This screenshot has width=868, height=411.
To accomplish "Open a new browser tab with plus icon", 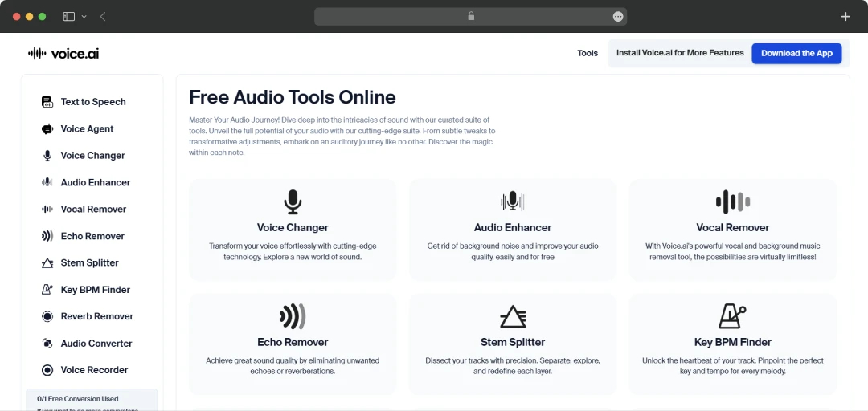I will [x=845, y=17].
